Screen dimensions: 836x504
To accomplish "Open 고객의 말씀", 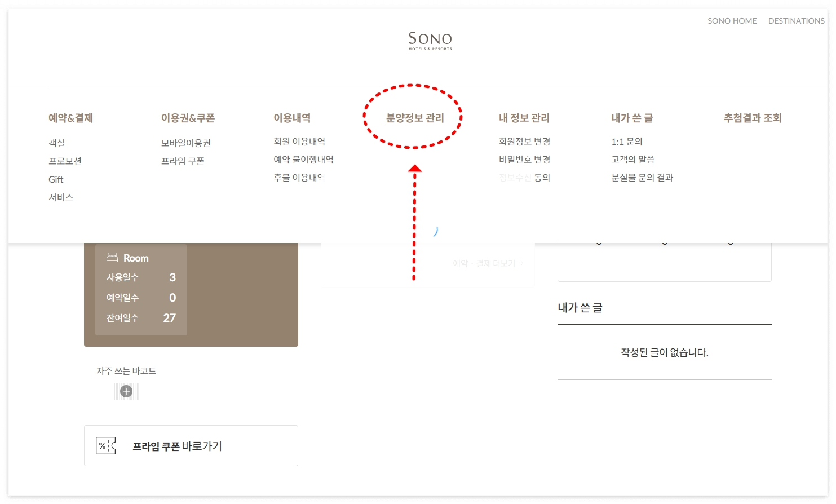I will (633, 160).
